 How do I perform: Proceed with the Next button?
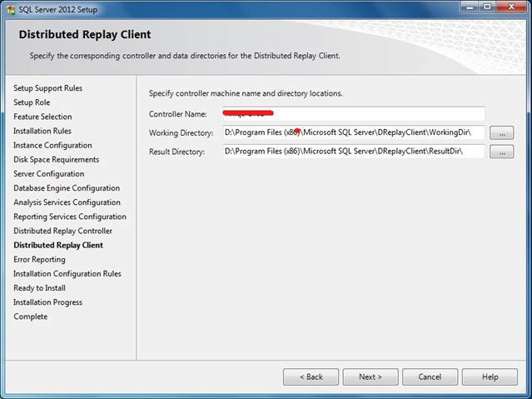click(370, 377)
